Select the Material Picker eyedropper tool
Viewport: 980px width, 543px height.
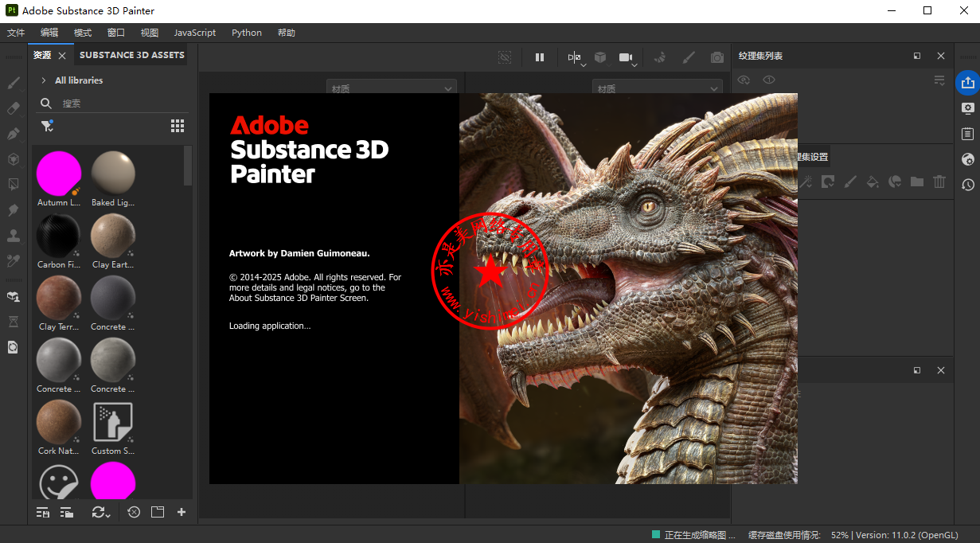tap(14, 261)
